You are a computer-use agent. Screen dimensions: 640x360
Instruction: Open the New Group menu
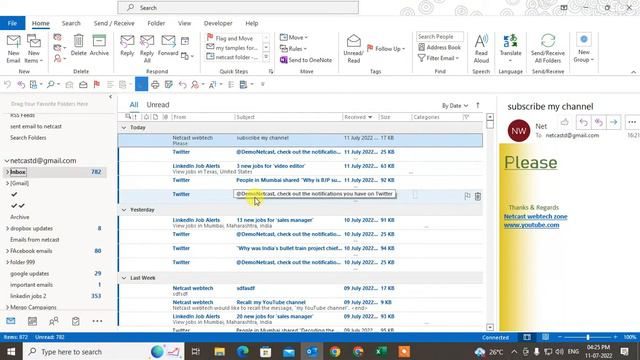pos(584,49)
